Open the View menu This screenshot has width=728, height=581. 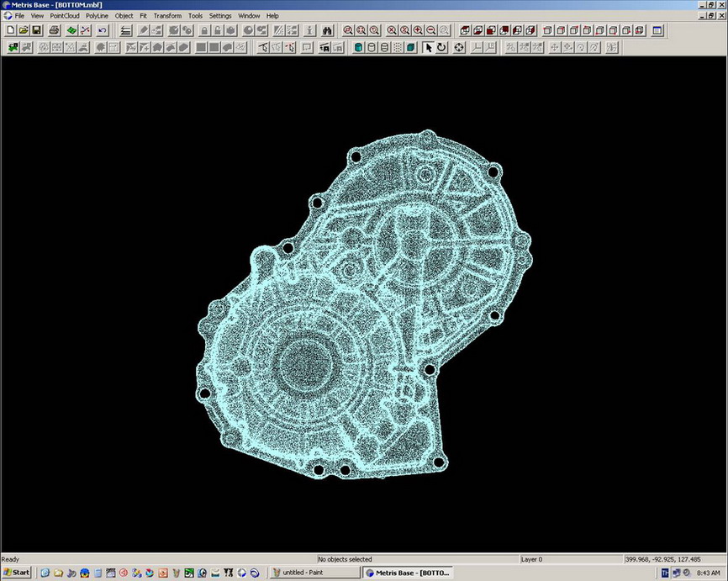pyautogui.click(x=37, y=16)
